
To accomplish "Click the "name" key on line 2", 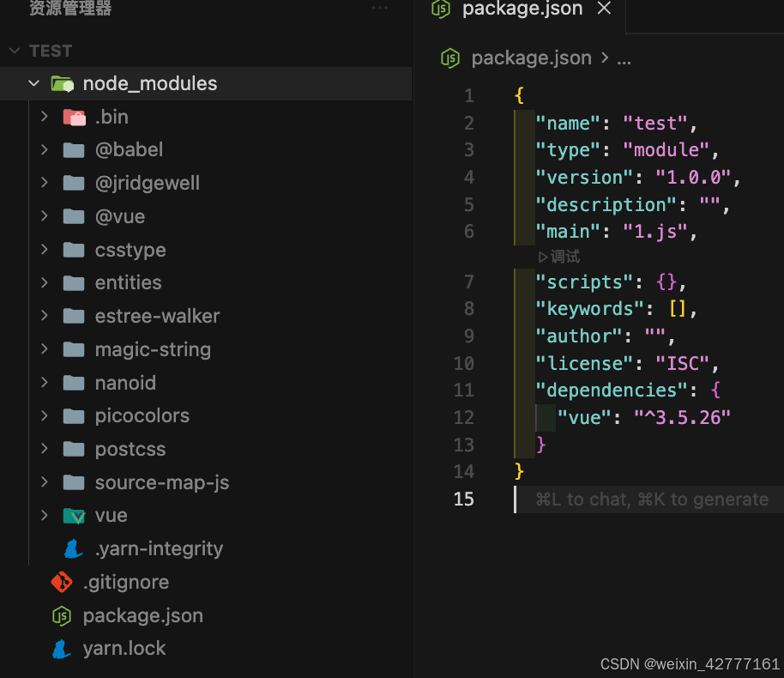I will pyautogui.click(x=568, y=123).
